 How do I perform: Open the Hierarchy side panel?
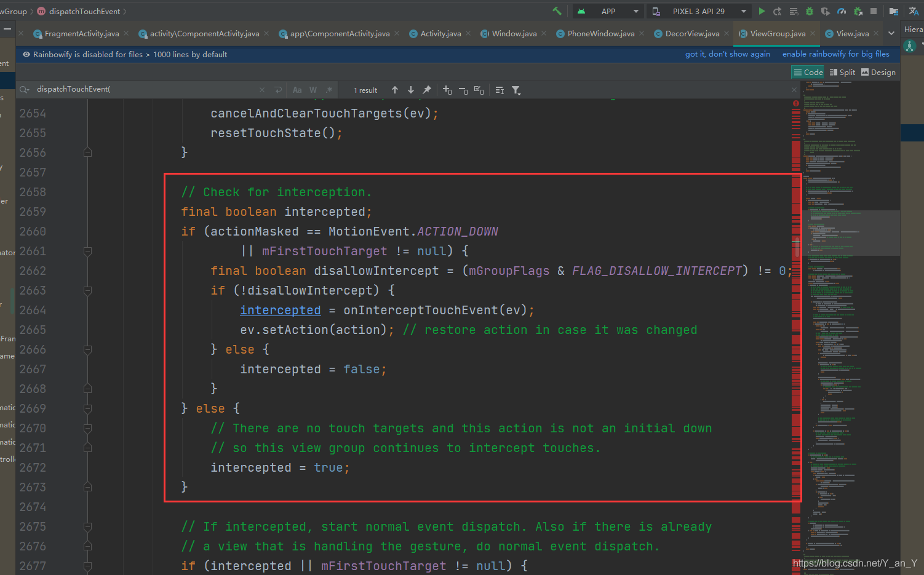pyautogui.click(x=913, y=29)
